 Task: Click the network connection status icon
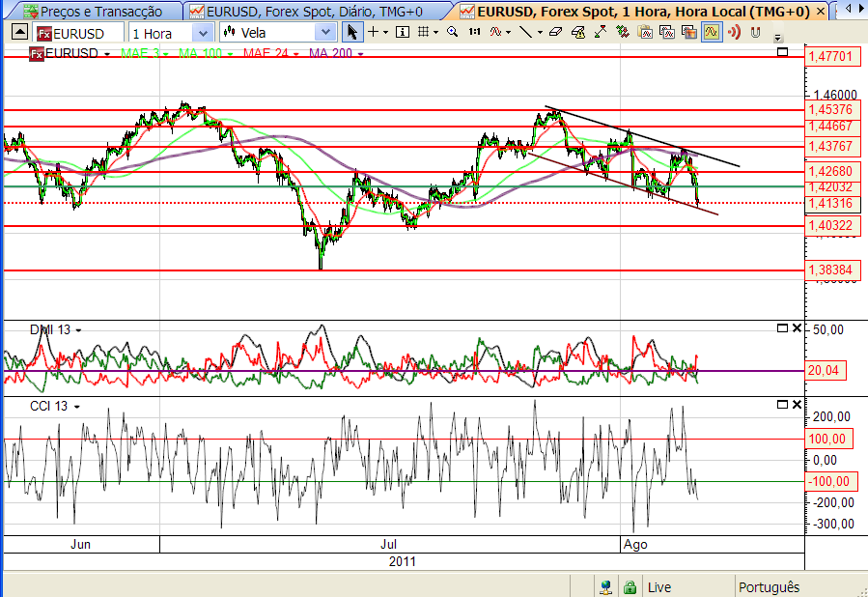[605, 587]
